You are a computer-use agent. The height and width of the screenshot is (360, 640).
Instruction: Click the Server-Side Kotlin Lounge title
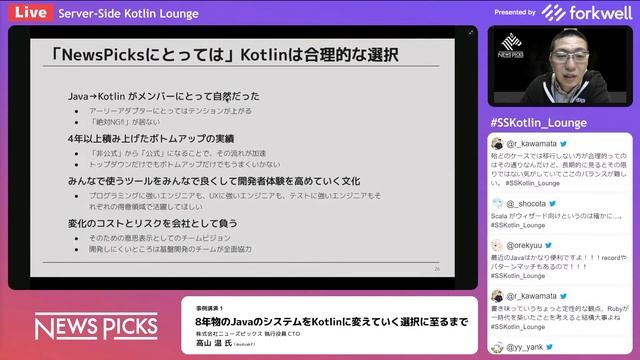[x=128, y=13]
